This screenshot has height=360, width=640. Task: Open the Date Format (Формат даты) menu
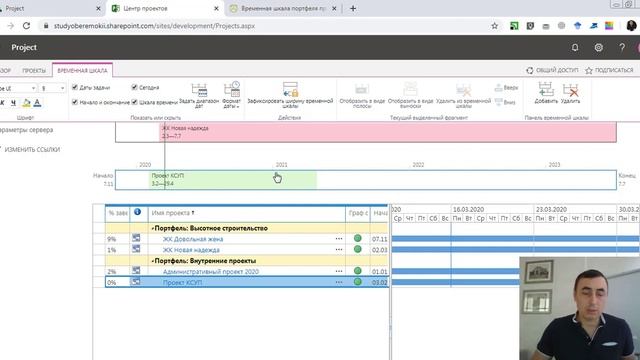point(231,95)
